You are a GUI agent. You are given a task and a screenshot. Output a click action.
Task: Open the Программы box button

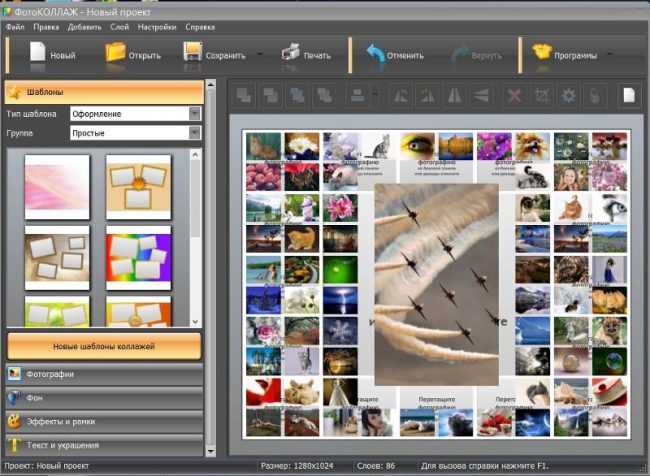[564, 54]
